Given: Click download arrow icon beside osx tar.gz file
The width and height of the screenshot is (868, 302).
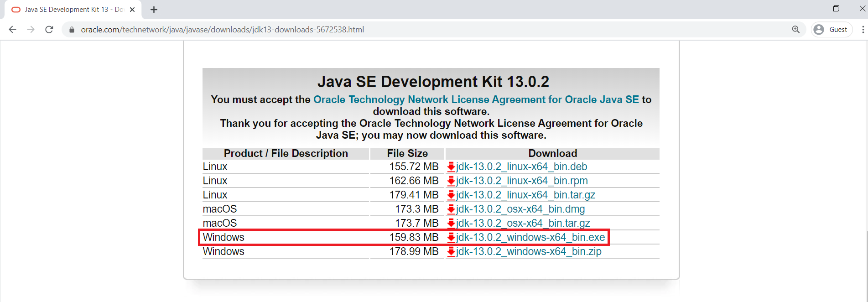Looking at the screenshot, I should pyautogui.click(x=451, y=224).
